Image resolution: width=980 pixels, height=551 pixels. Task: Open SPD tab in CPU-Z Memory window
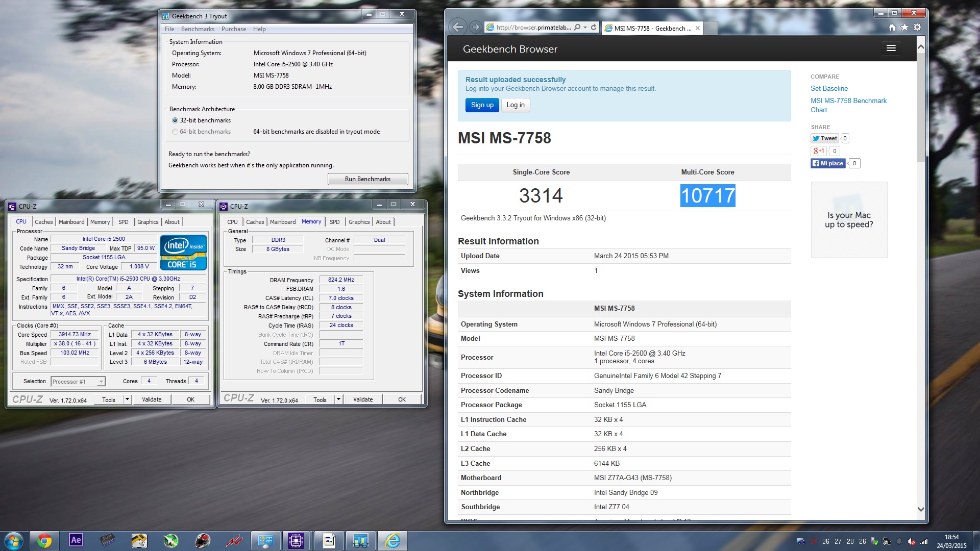click(335, 222)
